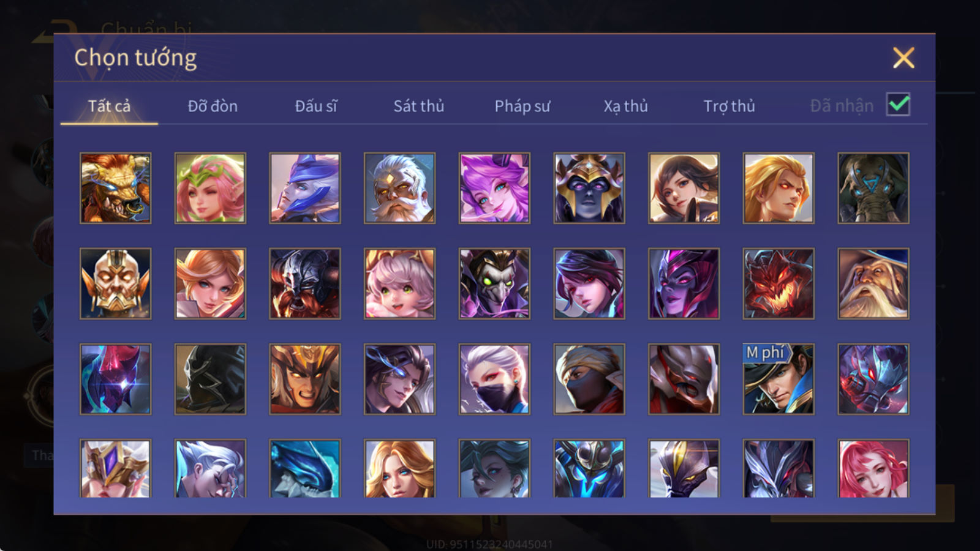Open the 'Đấu sĩ' hero category tab

coord(316,106)
